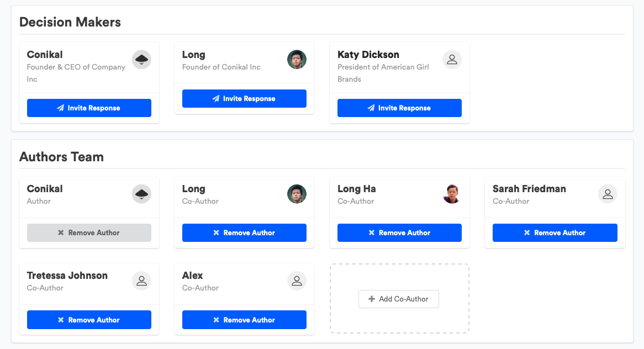Remove Long Ha as co-author

[x=400, y=233]
